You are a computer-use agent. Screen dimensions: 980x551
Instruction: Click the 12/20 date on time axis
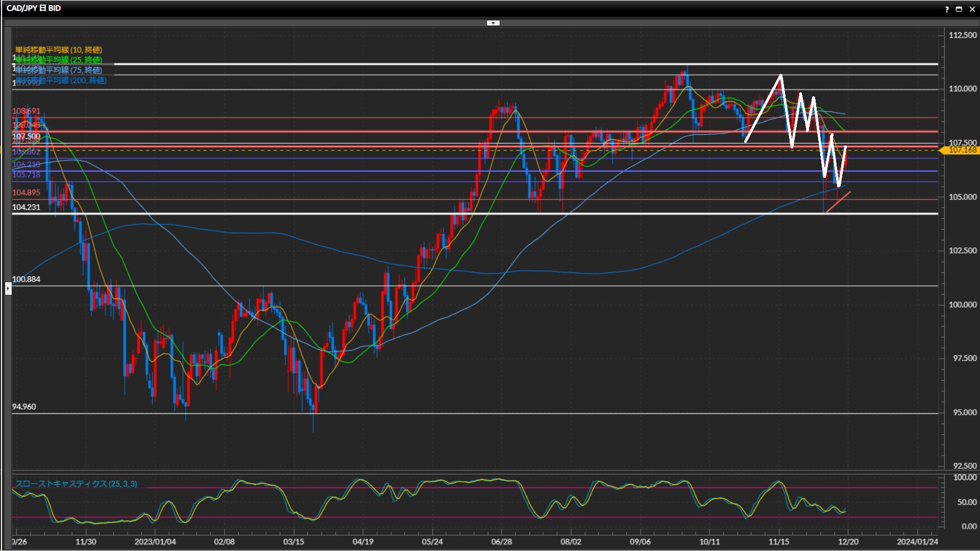(x=848, y=541)
